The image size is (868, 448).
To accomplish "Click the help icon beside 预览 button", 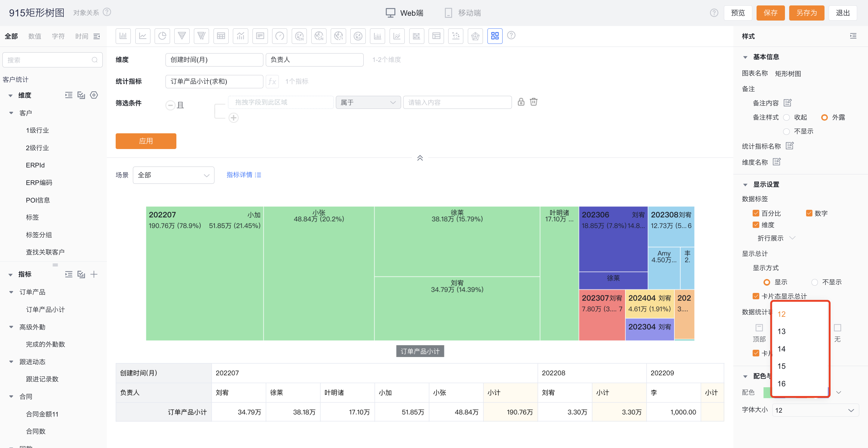I will [x=714, y=13].
